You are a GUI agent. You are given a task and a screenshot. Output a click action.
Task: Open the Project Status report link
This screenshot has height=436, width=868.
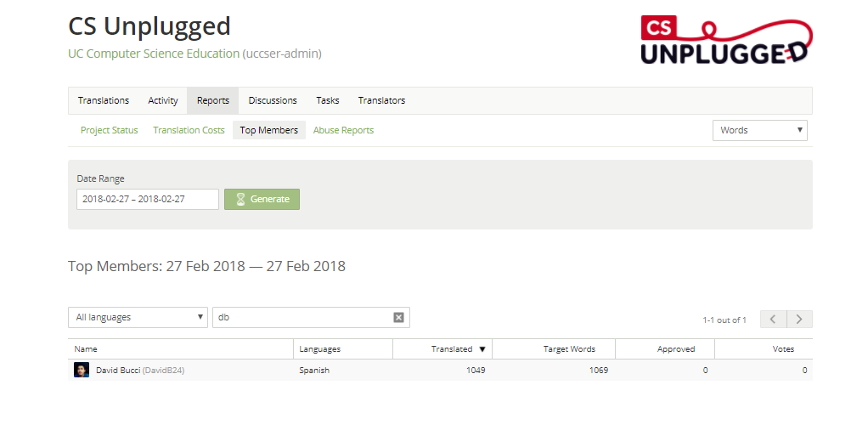coord(109,130)
